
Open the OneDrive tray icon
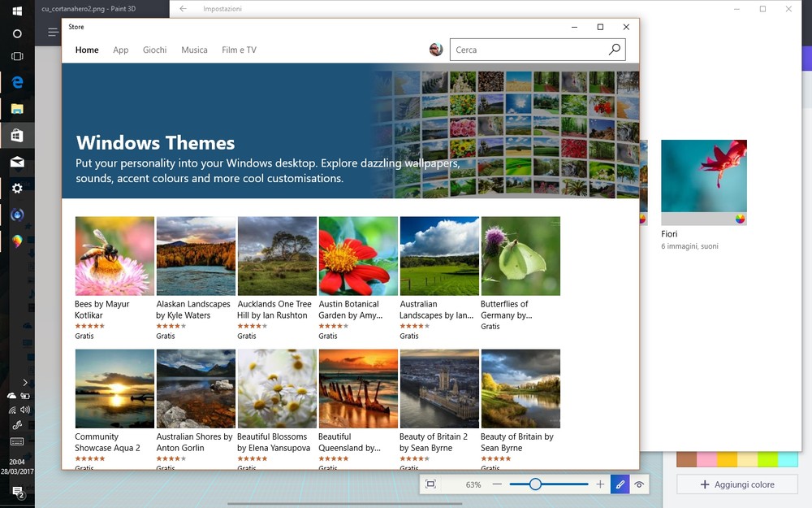(x=11, y=396)
